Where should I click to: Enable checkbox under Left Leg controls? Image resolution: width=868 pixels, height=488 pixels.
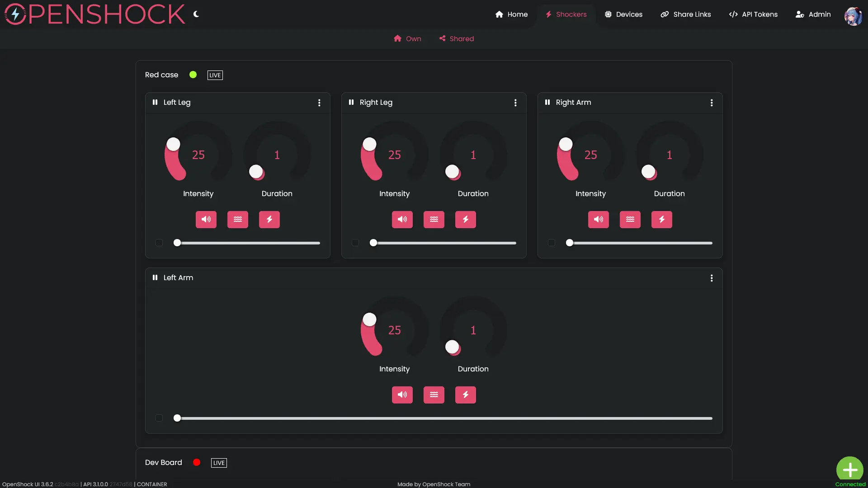(x=159, y=243)
